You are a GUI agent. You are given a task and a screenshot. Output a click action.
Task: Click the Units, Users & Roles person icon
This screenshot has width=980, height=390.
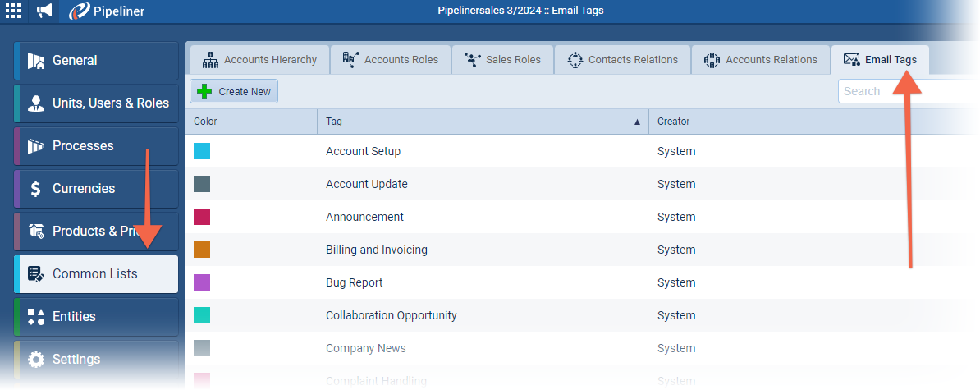point(36,103)
